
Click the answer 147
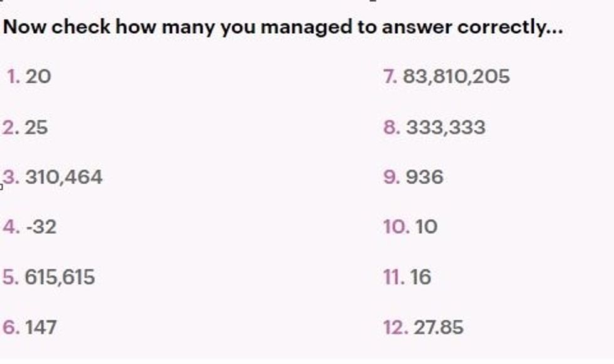pos(41,327)
